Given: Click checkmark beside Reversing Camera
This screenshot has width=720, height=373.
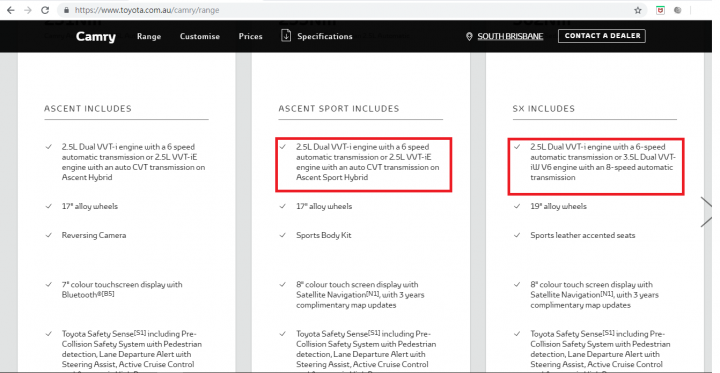Looking at the screenshot, I should point(49,235).
